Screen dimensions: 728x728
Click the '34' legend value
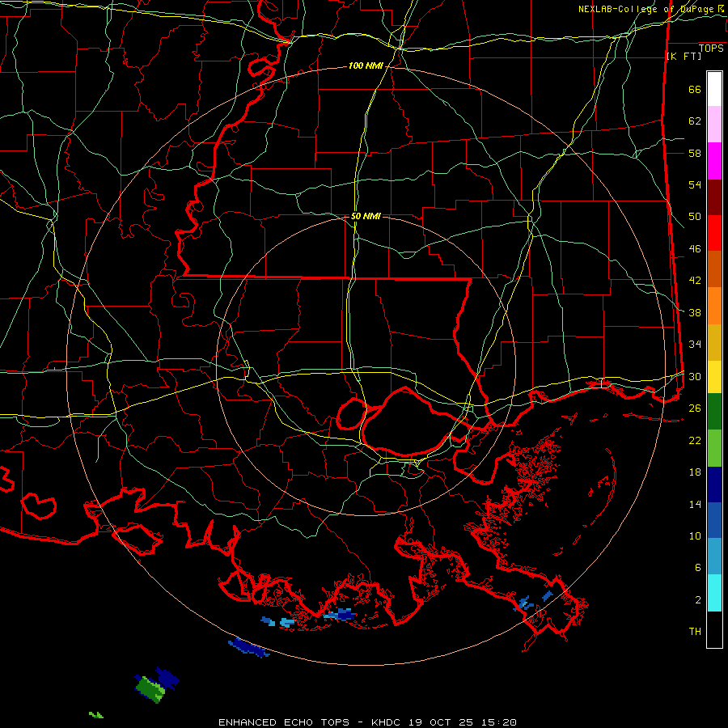click(x=695, y=344)
